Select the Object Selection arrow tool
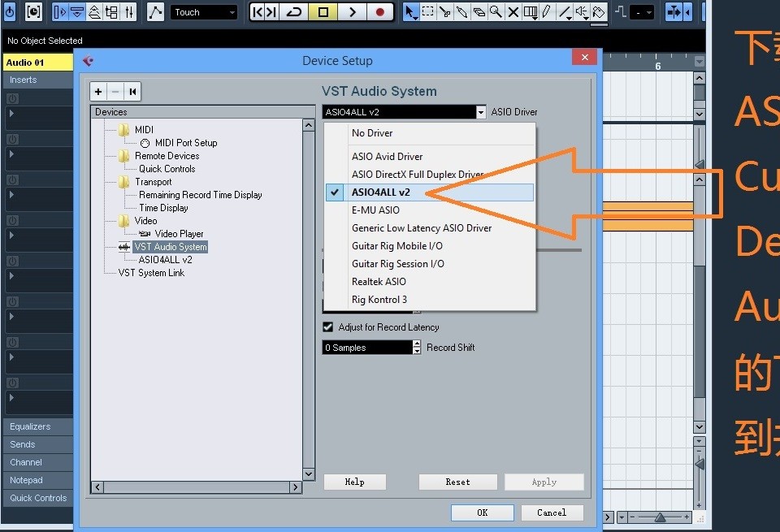Screen dimensions: 780x532 point(410,12)
